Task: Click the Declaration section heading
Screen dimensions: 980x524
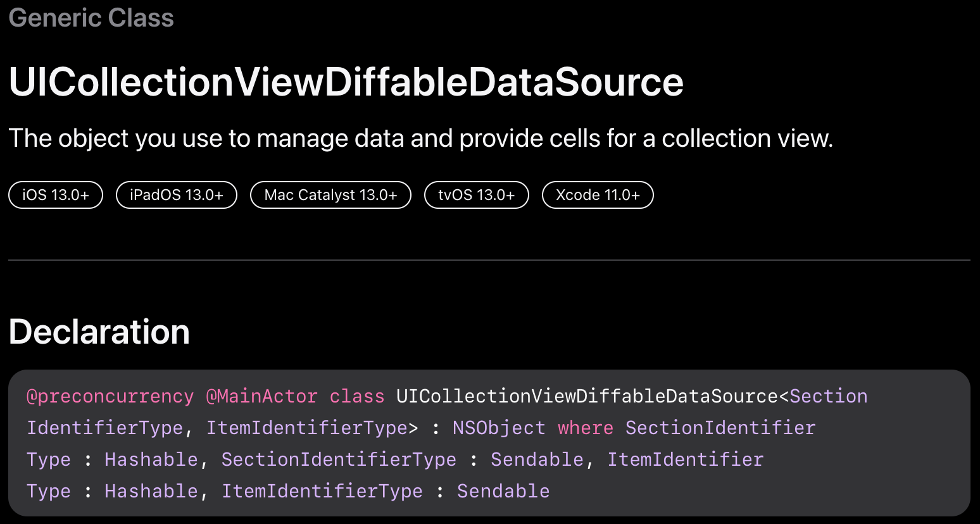Action: point(99,332)
